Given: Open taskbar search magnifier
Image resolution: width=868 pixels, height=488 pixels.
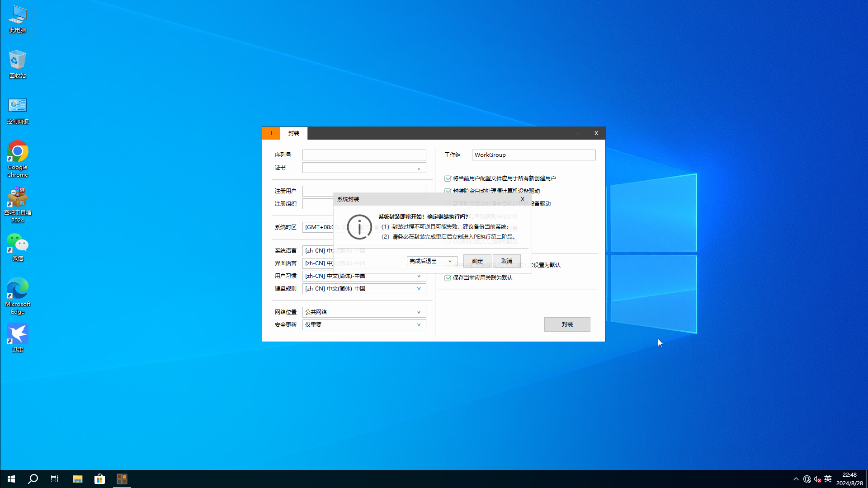Looking at the screenshot, I should (33, 479).
